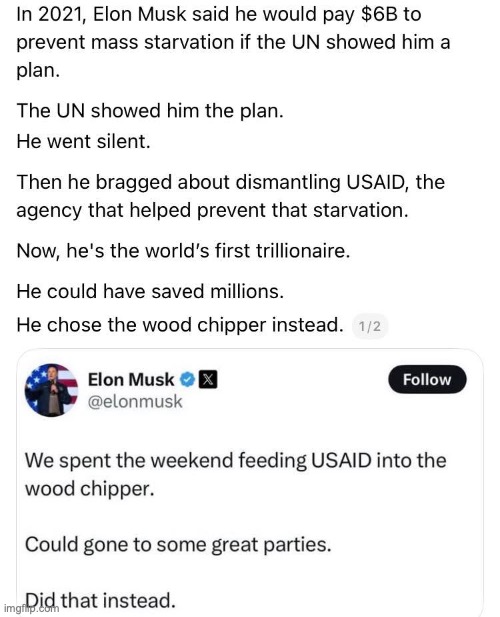Select the @elonmusk handle
500x617 pixels.
[135, 402]
